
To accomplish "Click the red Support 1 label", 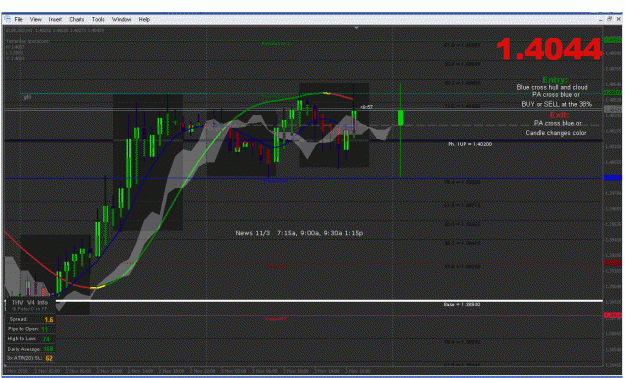I will click(276, 266).
